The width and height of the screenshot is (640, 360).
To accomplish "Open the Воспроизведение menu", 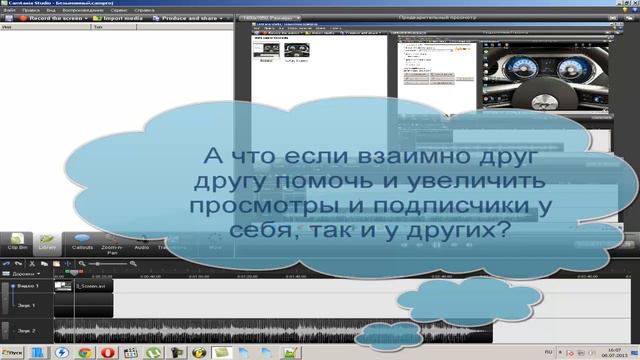I will point(83,10).
